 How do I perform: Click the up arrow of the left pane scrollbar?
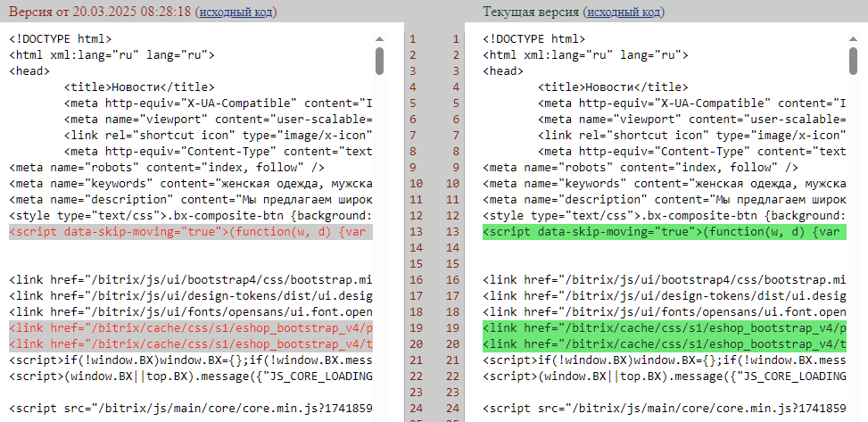(x=379, y=39)
